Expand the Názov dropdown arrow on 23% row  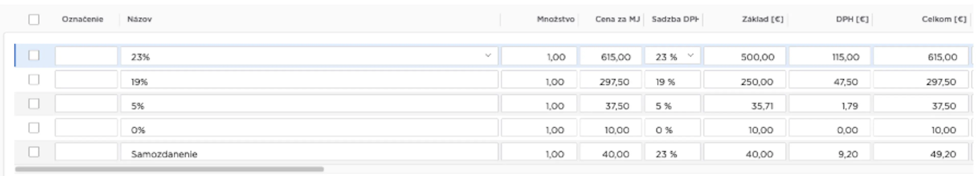coord(488,56)
